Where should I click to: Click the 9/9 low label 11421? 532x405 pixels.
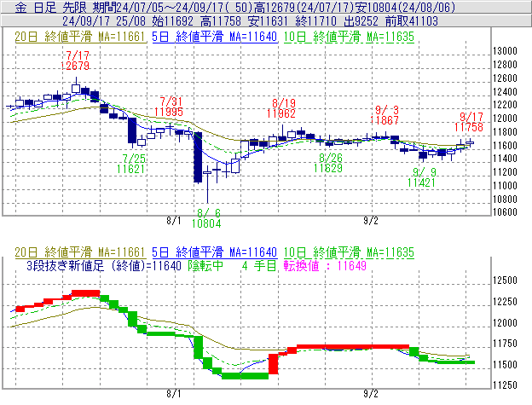click(x=421, y=182)
